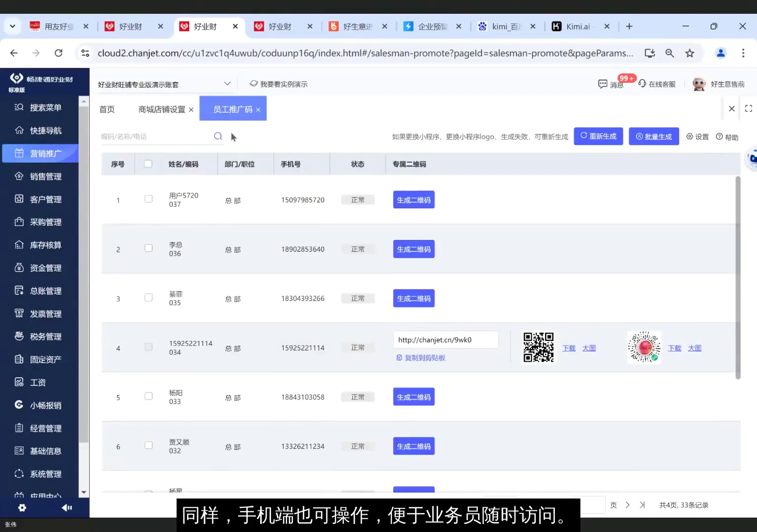Click the 重新生成 button
757x532 pixels.
coord(598,136)
